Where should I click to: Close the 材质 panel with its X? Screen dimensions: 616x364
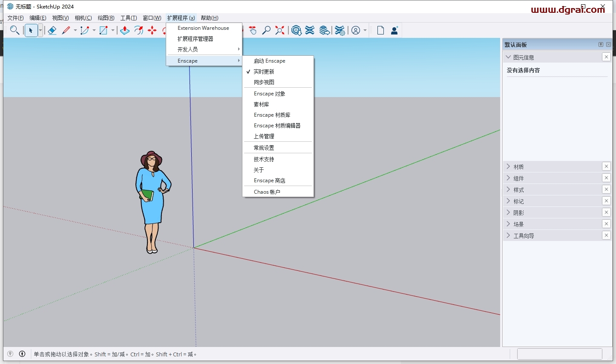pos(606,166)
